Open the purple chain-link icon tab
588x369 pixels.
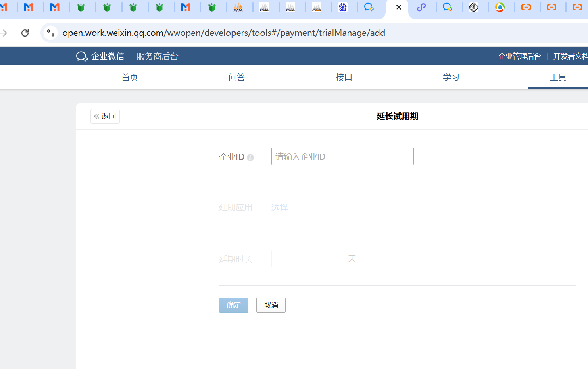point(421,7)
